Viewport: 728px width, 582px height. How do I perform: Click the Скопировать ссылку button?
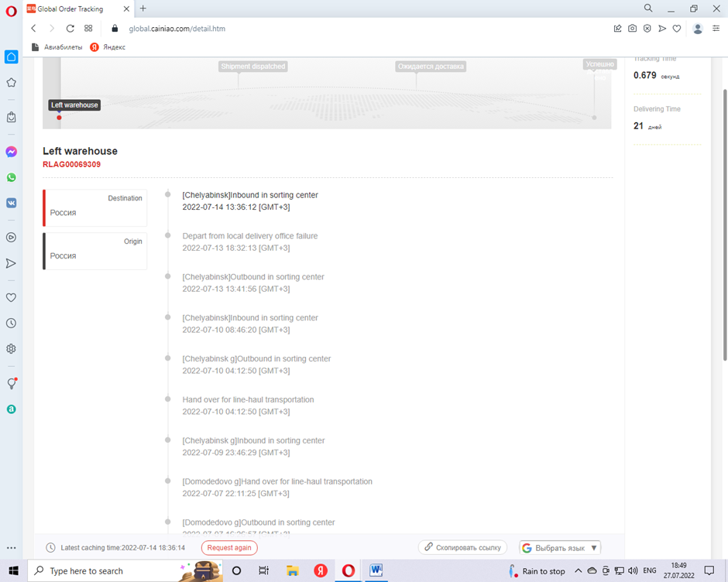462,548
